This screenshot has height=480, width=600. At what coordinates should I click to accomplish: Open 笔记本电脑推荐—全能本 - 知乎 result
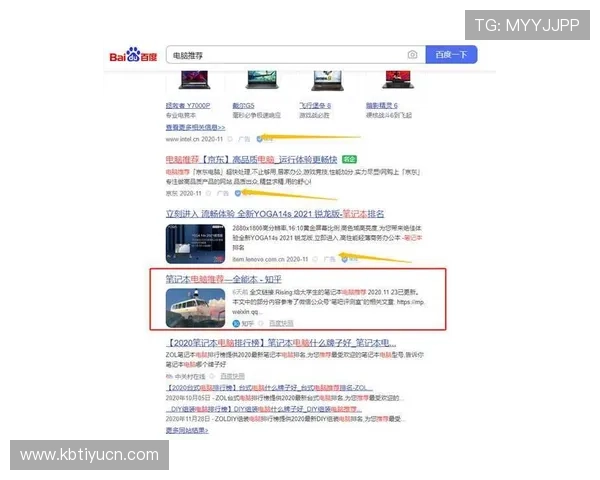[x=223, y=279]
